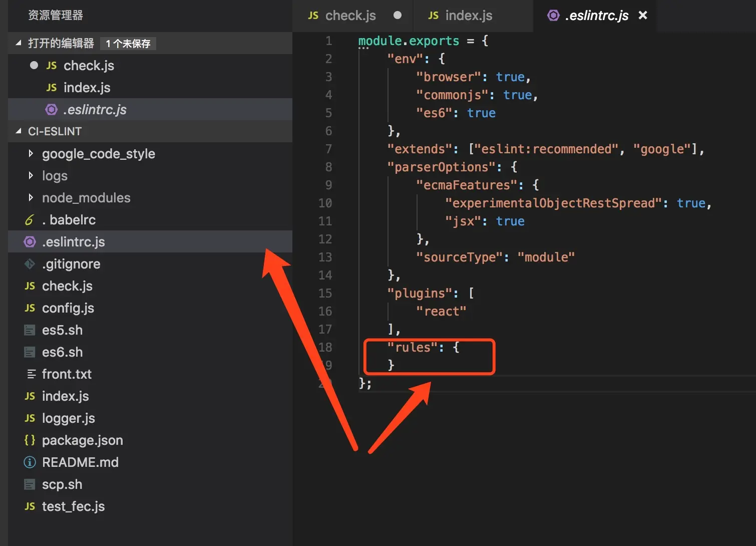Viewport: 756px width, 546px height.
Task: Click the unsaved dot on check.js tab
Action: tap(398, 16)
